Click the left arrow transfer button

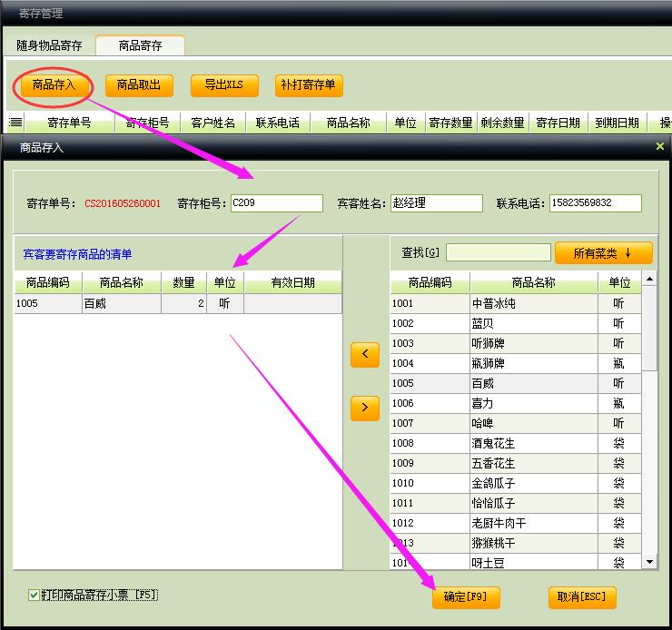364,355
